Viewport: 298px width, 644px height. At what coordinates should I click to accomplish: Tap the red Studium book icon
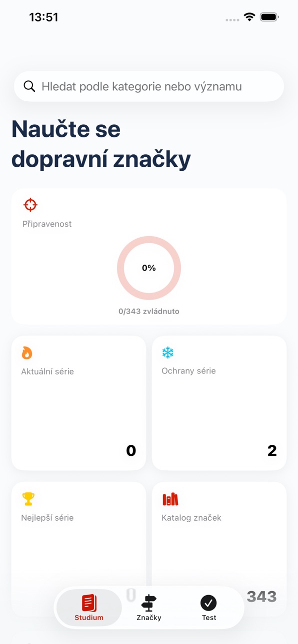[x=89, y=603]
